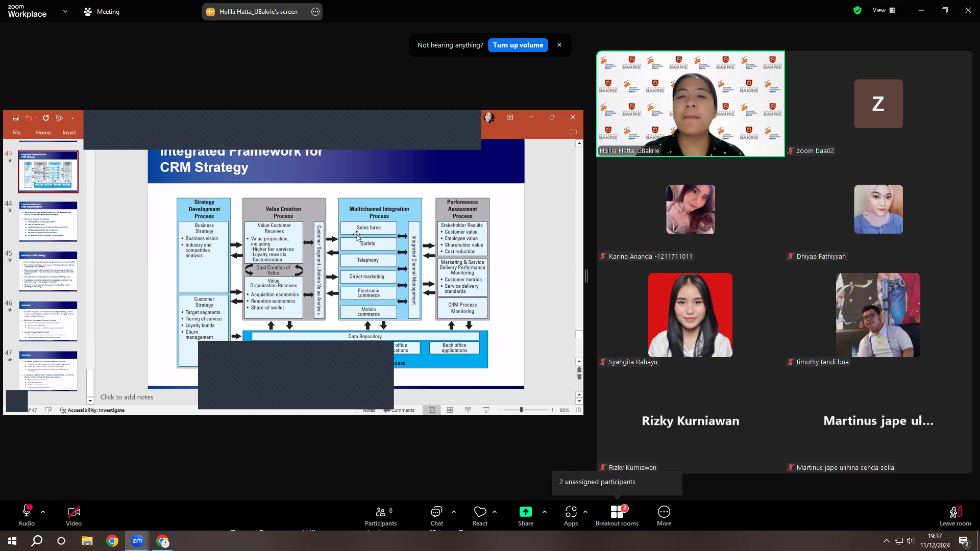Open Breakout rooms list
This screenshot has height=551, width=980.
pos(617,515)
